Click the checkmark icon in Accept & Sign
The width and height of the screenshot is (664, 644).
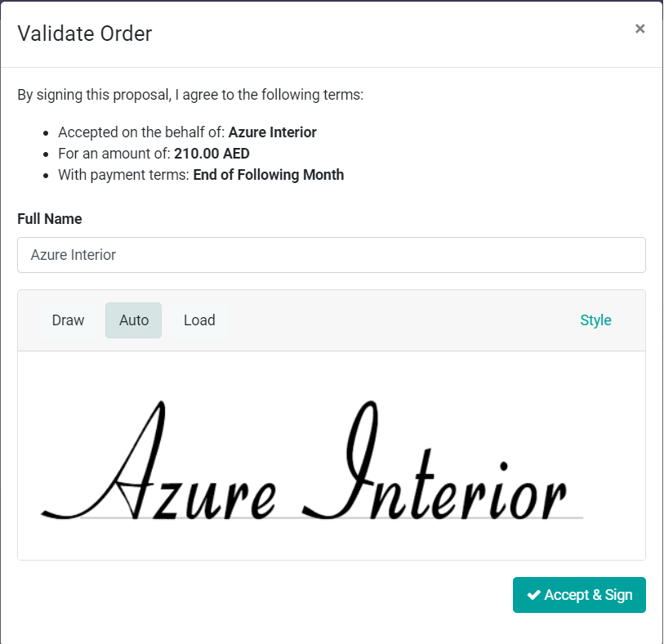point(533,595)
